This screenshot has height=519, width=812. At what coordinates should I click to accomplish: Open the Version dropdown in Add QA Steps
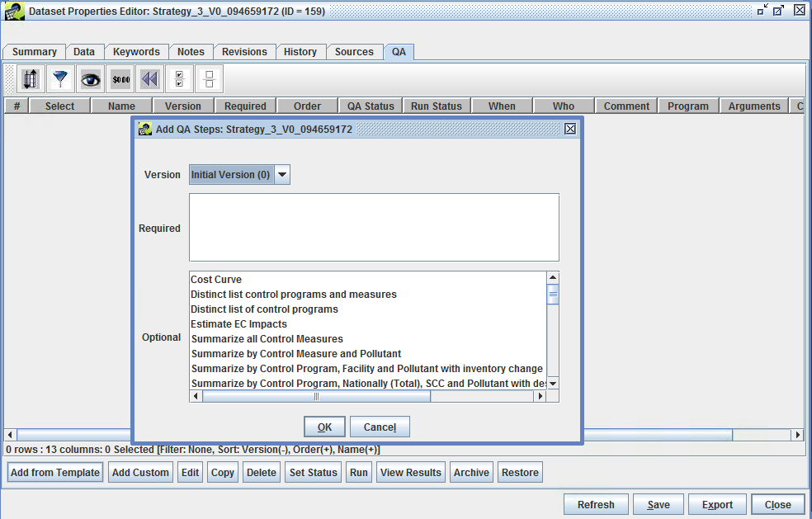pos(282,174)
